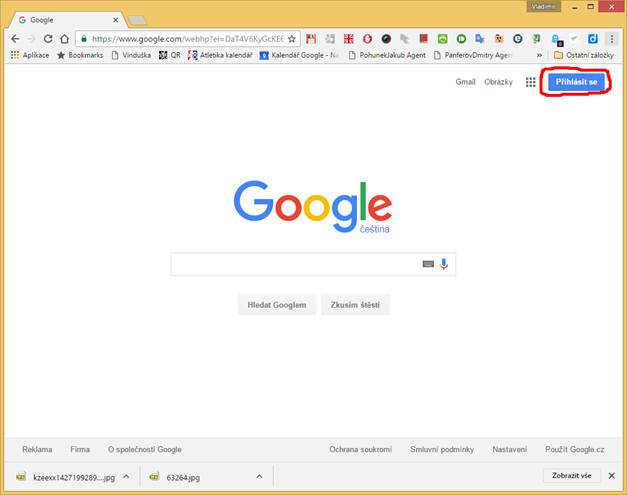627x495 pixels.
Task: Open the blue extension icon with purple badge
Action: (557, 40)
